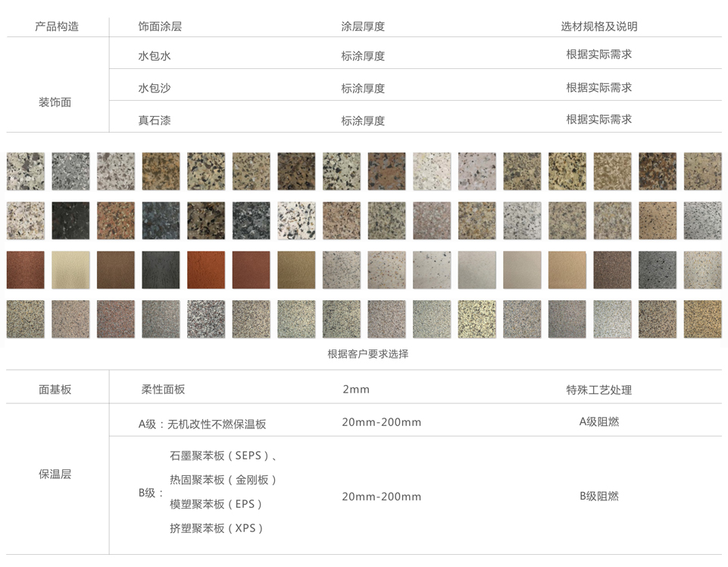Click the A级阻燃 specification text
The image size is (728, 567).
pos(598,421)
